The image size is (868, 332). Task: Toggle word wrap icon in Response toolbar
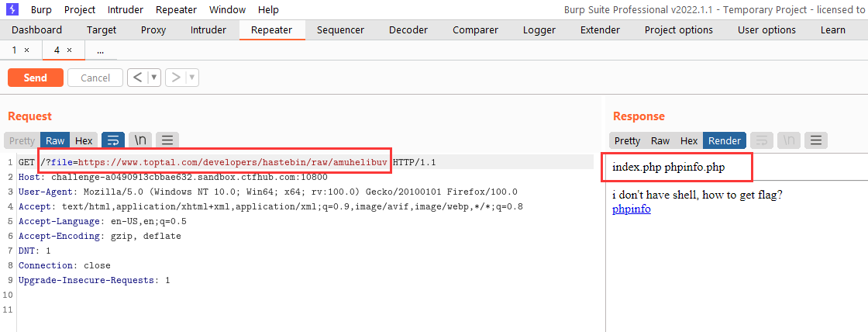[761, 140]
